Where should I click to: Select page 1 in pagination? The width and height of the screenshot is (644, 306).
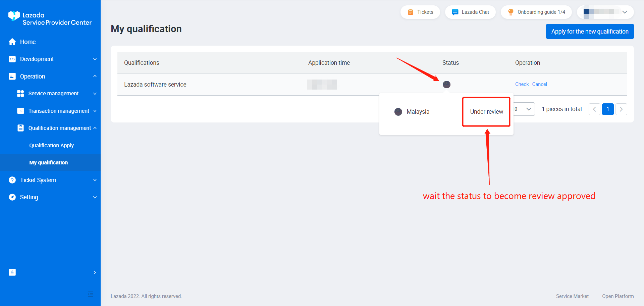click(x=608, y=109)
